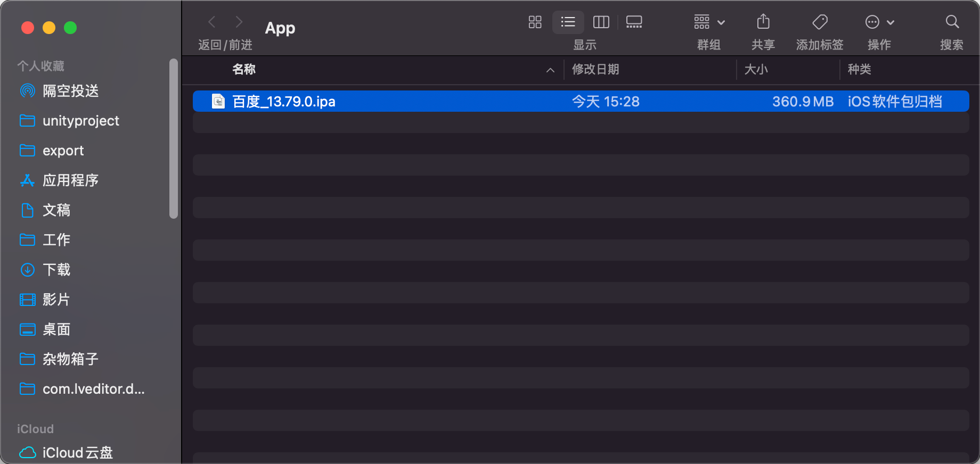Click the iCloud section header
980x464 pixels.
[x=35, y=429]
